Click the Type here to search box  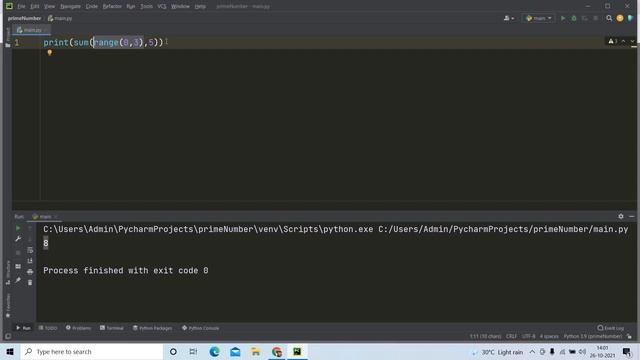[91, 351]
